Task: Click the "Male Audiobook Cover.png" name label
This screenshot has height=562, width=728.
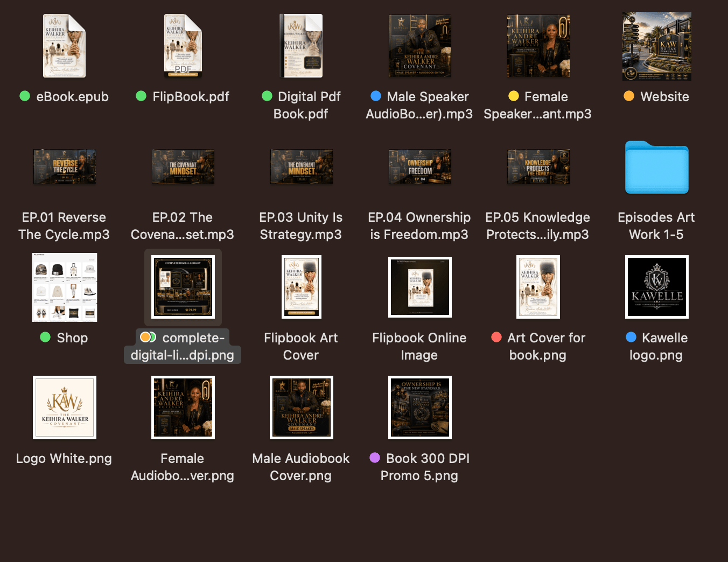Action: 301,467
